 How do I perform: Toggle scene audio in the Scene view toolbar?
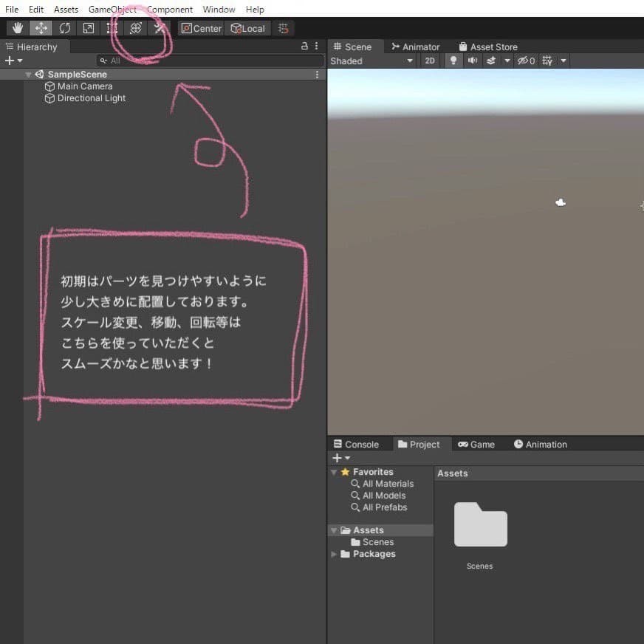[472, 61]
